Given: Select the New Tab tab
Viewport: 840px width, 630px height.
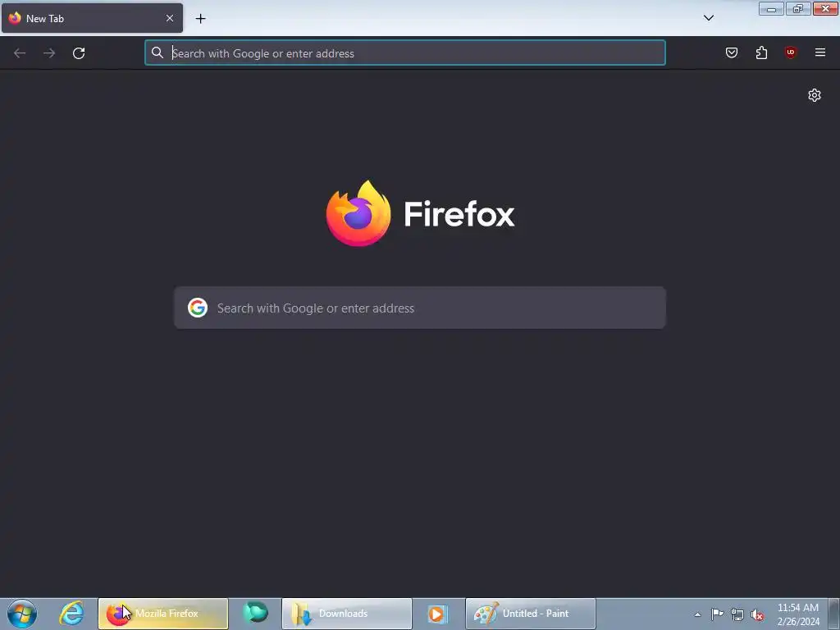Looking at the screenshot, I should [92, 18].
